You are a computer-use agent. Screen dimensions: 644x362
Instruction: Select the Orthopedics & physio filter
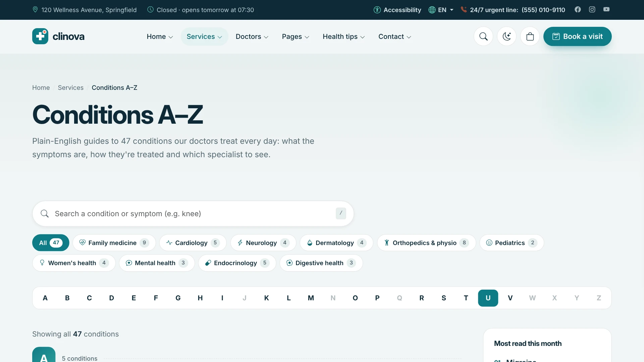click(426, 243)
